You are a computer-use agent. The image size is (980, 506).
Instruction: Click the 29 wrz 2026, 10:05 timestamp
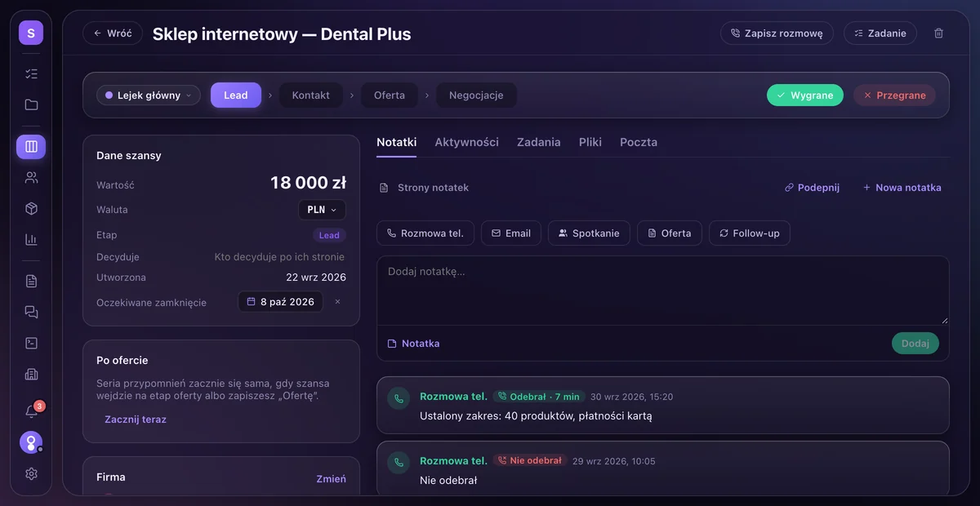tap(614, 461)
